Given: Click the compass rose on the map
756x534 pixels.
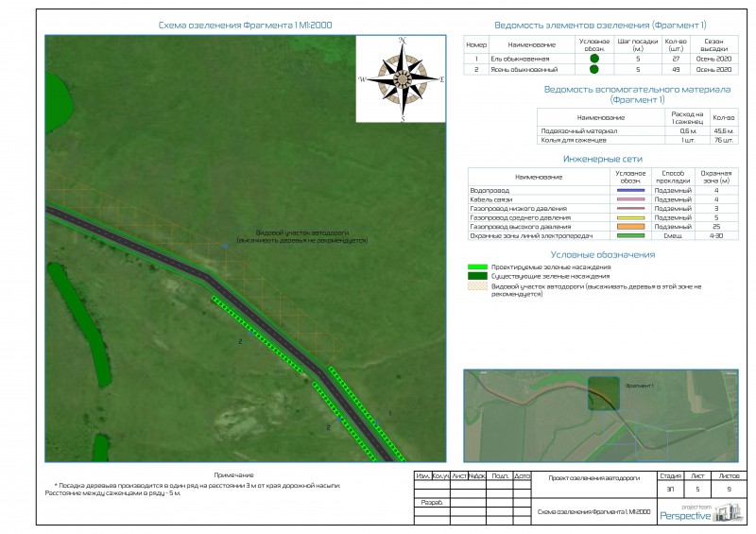Looking at the screenshot, I should (401, 79).
